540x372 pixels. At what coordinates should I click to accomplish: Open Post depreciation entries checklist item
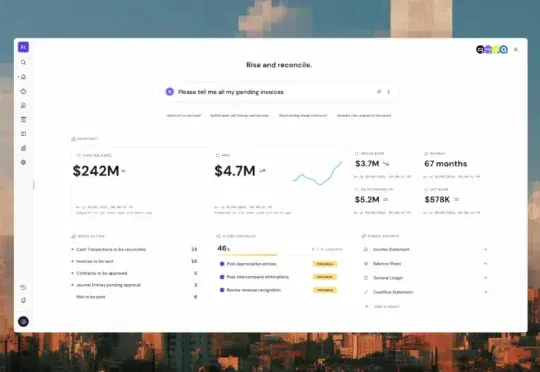(x=251, y=264)
